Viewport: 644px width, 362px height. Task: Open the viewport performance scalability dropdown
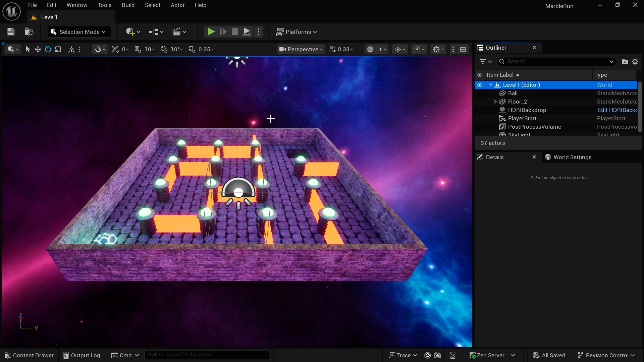coord(419,49)
